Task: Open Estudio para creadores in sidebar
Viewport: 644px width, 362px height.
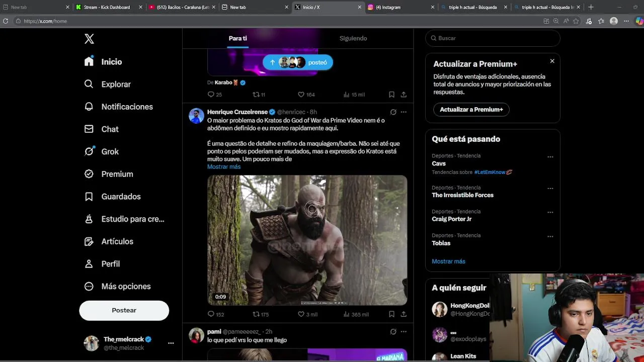Action: click(x=124, y=219)
